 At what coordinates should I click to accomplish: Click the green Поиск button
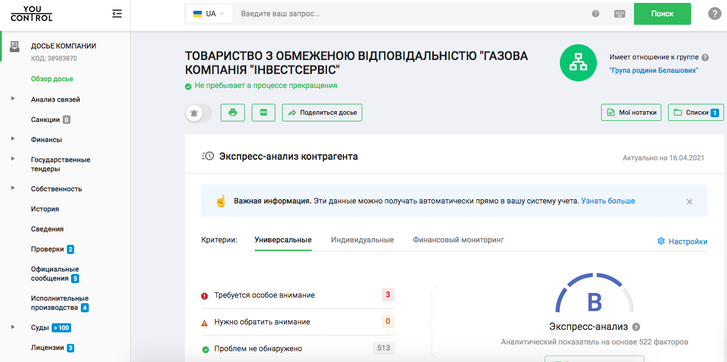coord(662,14)
